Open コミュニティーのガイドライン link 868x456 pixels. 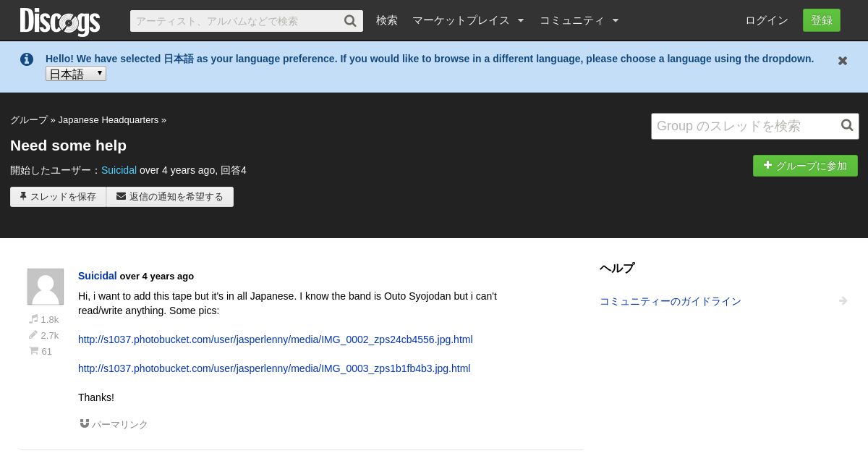coord(671,301)
